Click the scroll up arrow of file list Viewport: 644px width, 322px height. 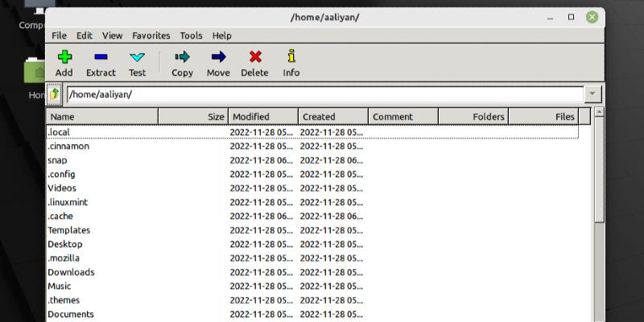point(599,112)
